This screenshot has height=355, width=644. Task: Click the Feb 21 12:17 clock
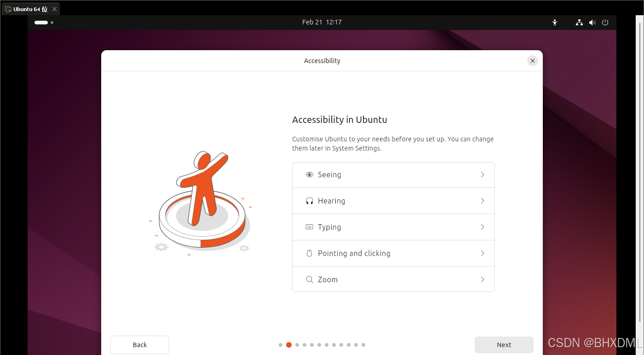(x=322, y=22)
